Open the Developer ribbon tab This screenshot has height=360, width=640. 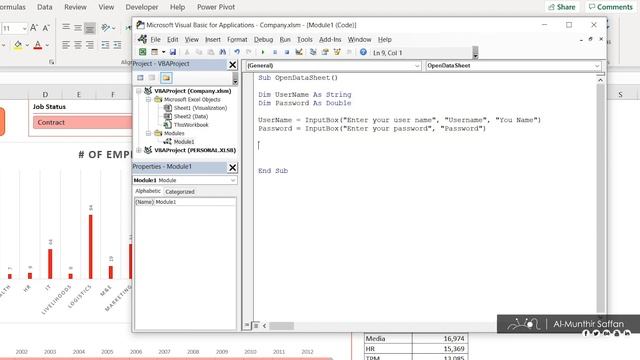pyautogui.click(x=142, y=7)
